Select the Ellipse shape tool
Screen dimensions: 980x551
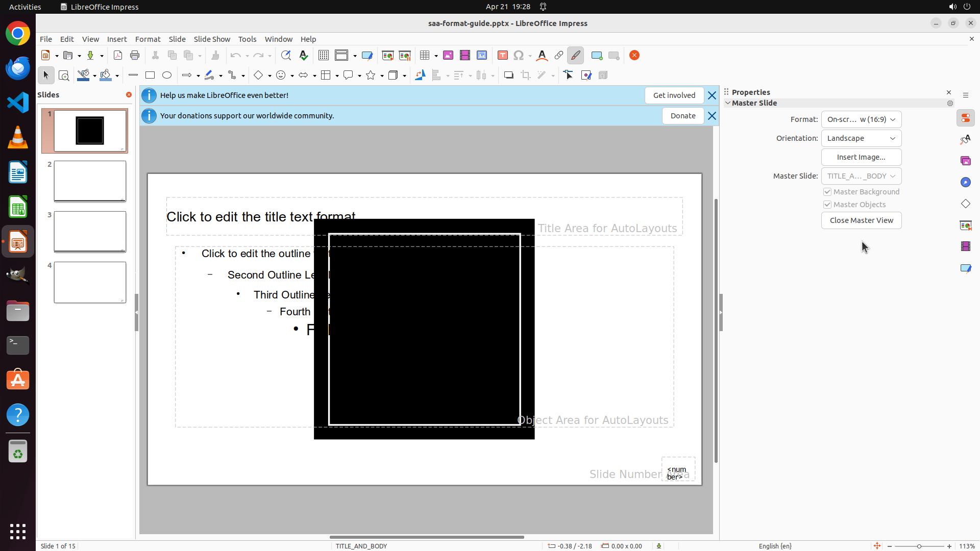(x=167, y=75)
